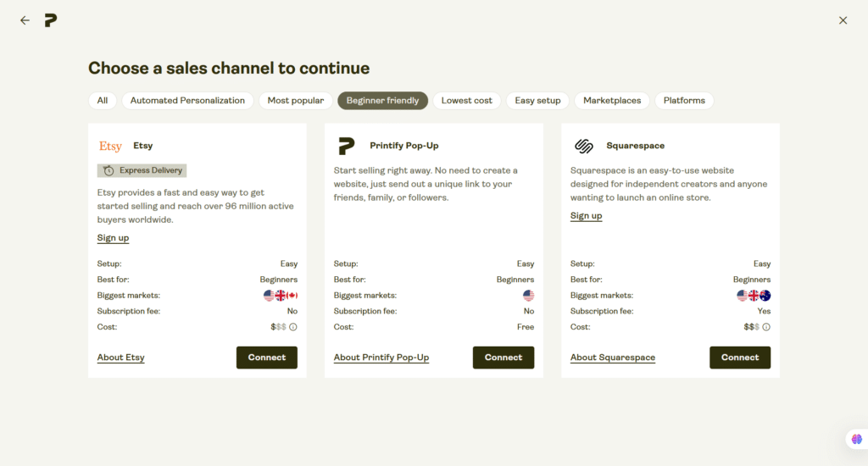This screenshot has width=868, height=466.
Task: Connect the Etsy sales channel
Action: click(x=267, y=358)
